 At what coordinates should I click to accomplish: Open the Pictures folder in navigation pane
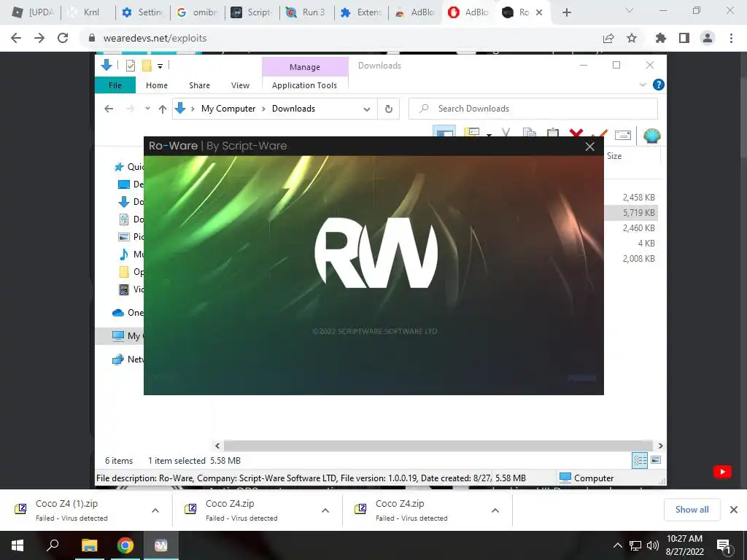(x=131, y=237)
